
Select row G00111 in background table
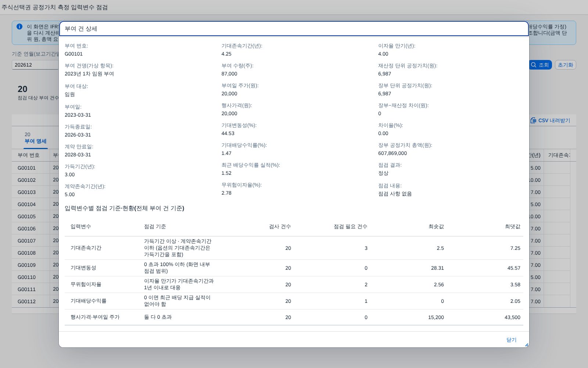point(26,289)
